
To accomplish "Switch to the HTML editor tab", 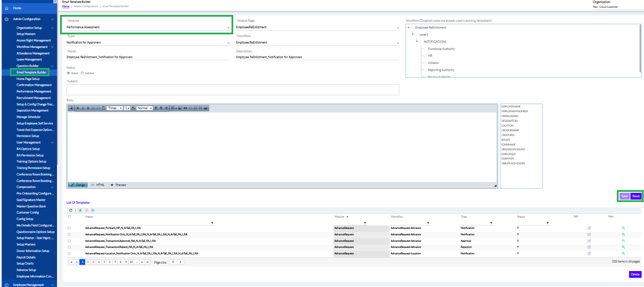I will coord(98,185).
